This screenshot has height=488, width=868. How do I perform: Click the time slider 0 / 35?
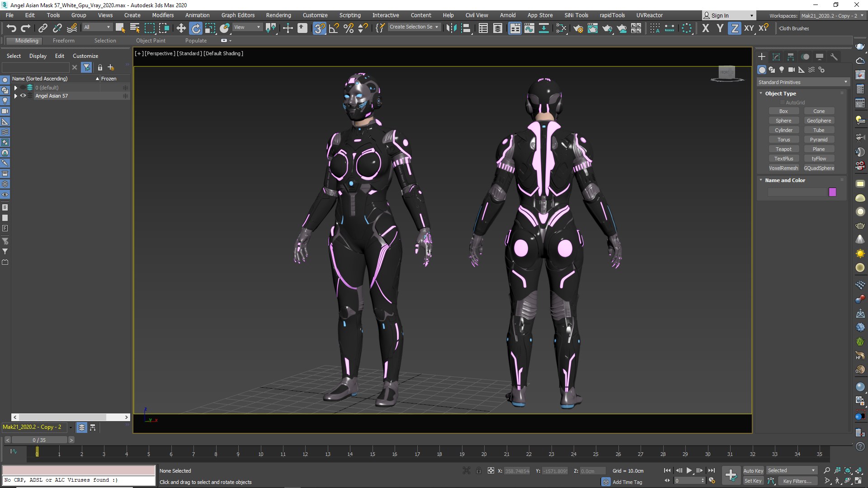(39, 440)
